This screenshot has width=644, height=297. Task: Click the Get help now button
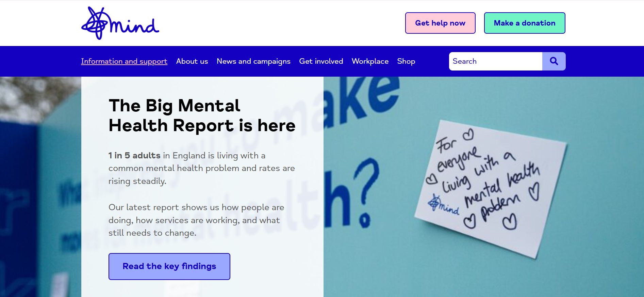click(x=440, y=23)
